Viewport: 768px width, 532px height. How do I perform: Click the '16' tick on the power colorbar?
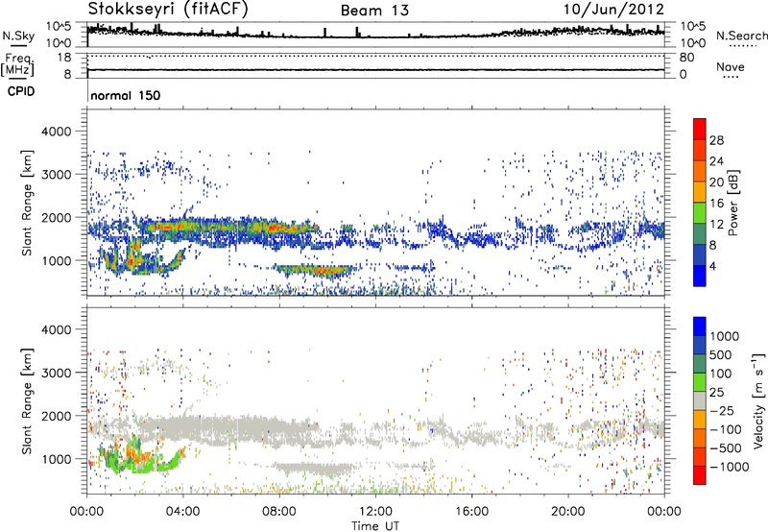[716, 204]
